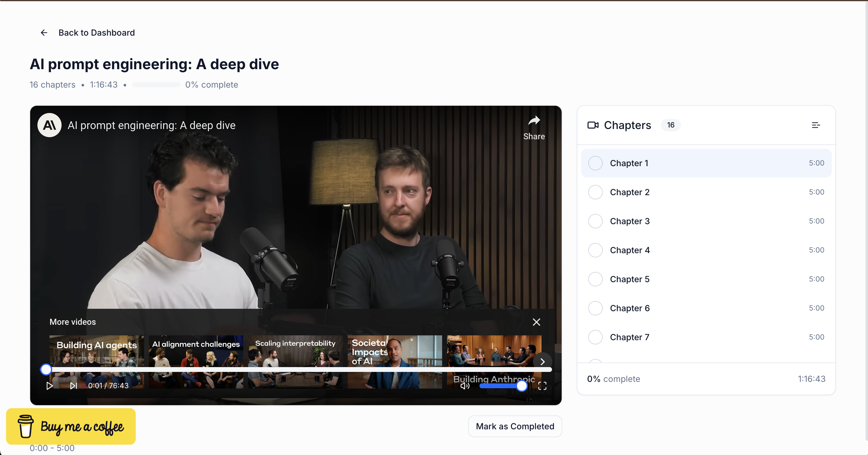Screen dimensions: 868x455
Task: Mark Chapter 2 circle as complete
Action: point(595,192)
